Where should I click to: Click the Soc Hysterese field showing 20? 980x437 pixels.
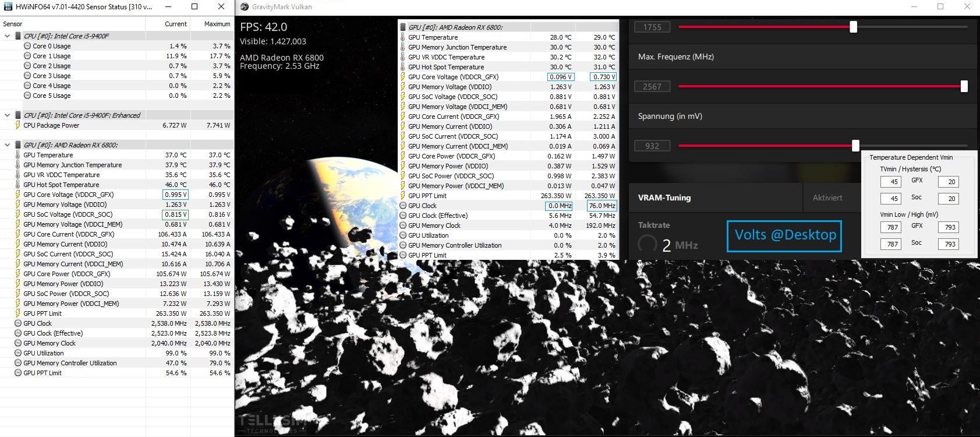(949, 199)
